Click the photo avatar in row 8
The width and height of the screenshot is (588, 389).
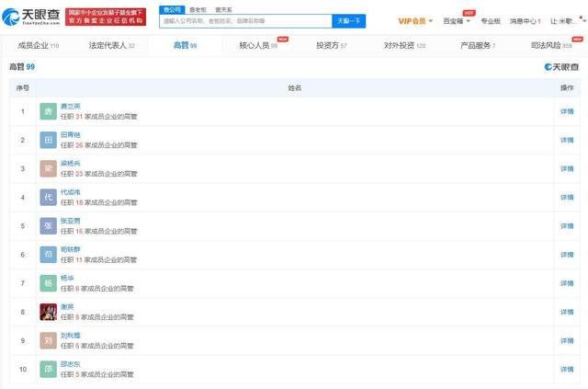pos(49,312)
